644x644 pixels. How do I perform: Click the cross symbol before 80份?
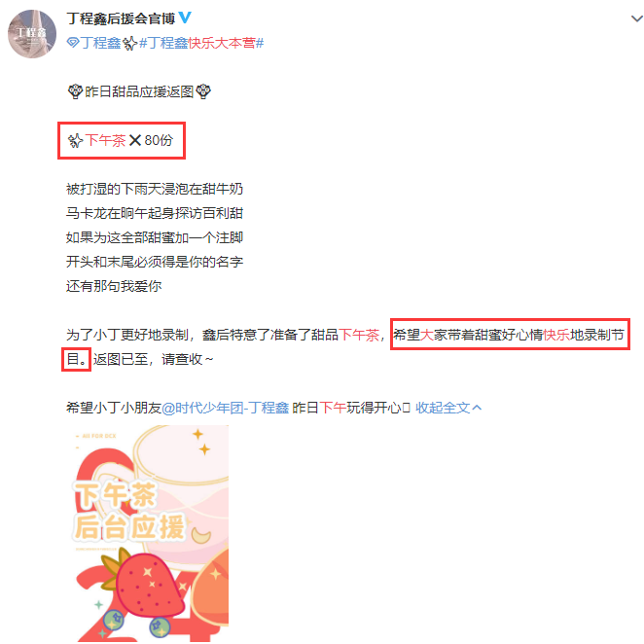[x=134, y=140]
